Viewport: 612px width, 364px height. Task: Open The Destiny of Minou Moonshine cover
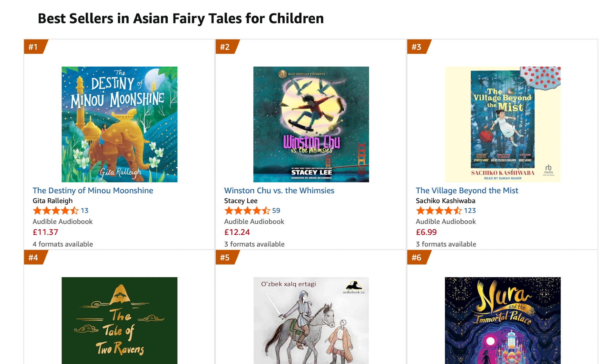[119, 124]
